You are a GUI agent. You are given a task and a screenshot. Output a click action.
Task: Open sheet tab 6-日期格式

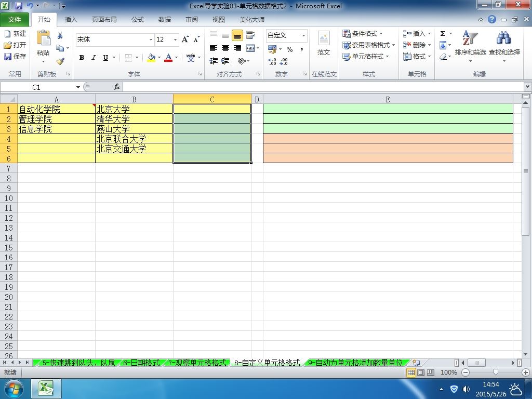(x=141, y=363)
